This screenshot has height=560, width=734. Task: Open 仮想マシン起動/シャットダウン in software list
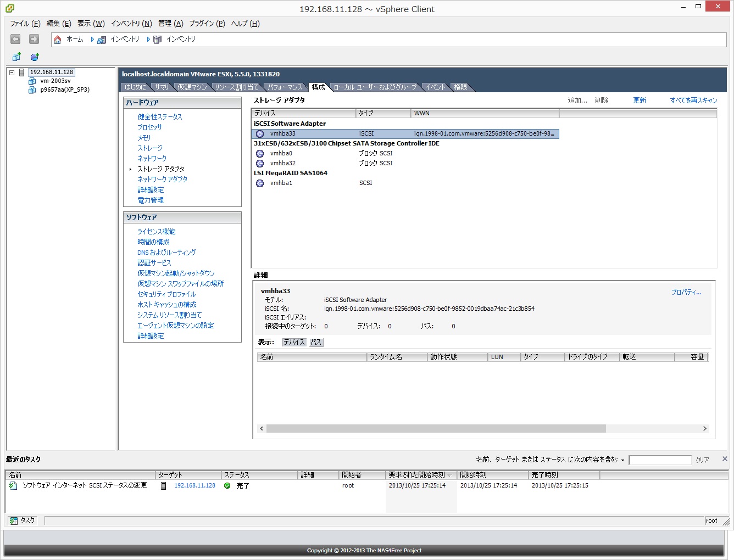click(x=176, y=273)
